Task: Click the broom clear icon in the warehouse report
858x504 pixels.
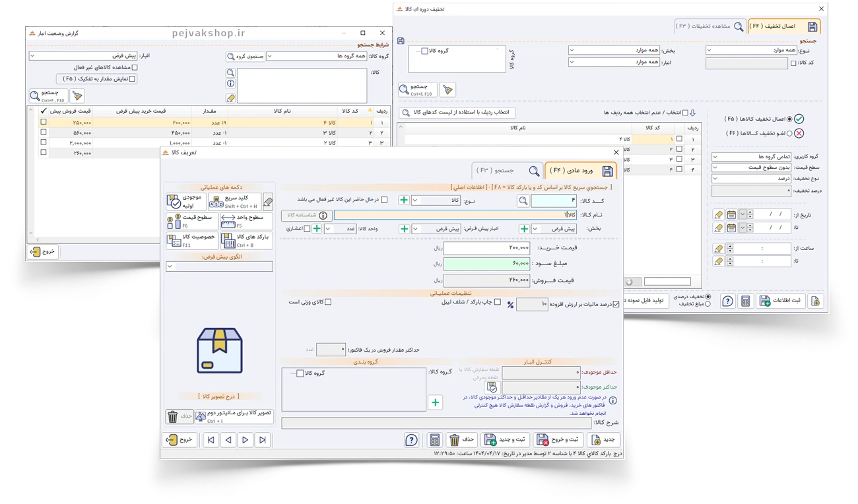Action: tap(77, 96)
